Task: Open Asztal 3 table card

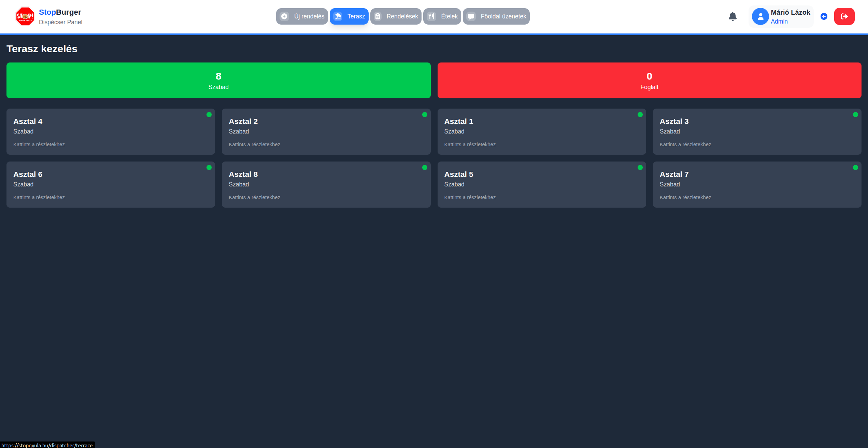Action: (757, 132)
